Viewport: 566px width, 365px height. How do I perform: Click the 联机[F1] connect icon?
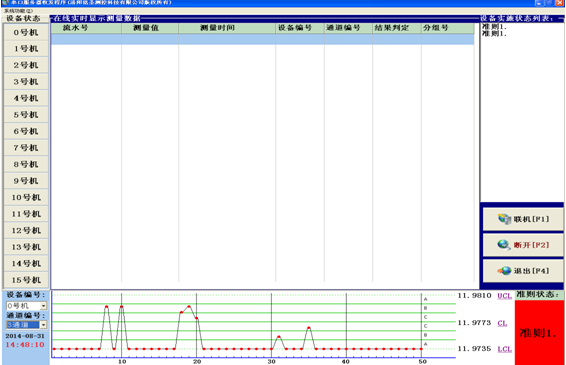pyautogui.click(x=504, y=219)
